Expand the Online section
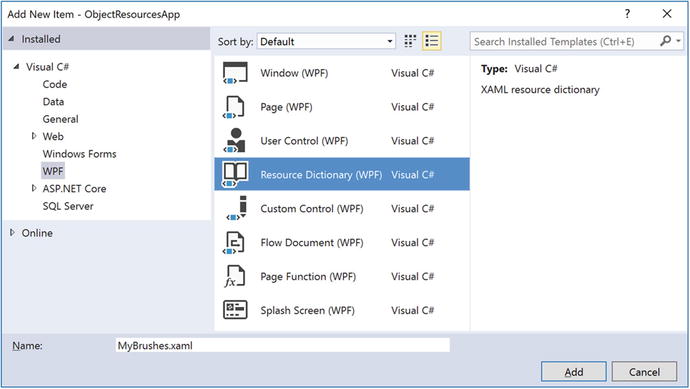 click(12, 232)
